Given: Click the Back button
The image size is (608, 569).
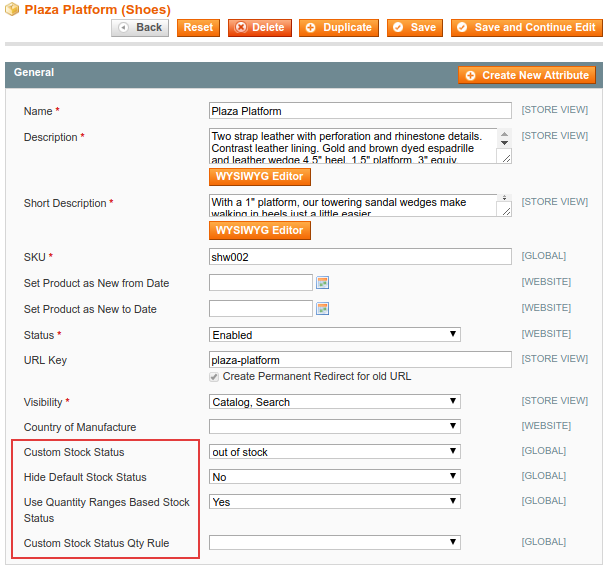Looking at the screenshot, I should coord(140,28).
